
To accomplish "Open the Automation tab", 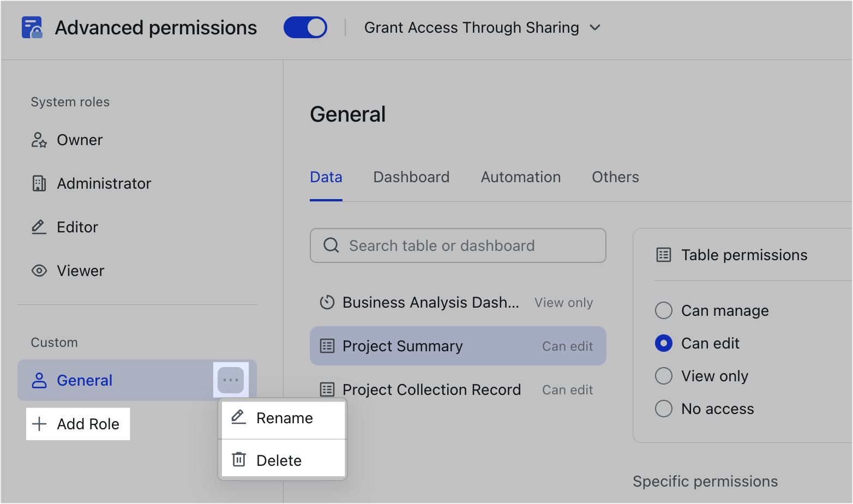I will [x=520, y=177].
